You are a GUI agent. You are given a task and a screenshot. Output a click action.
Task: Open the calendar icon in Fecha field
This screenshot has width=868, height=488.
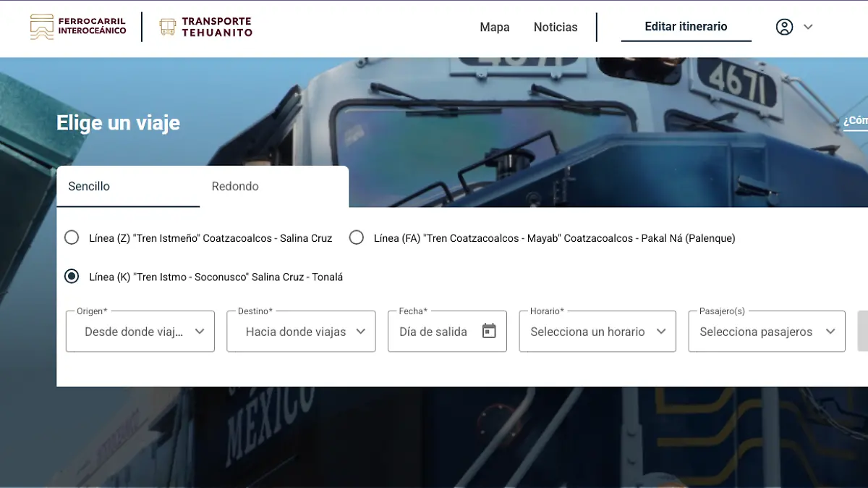tap(489, 331)
